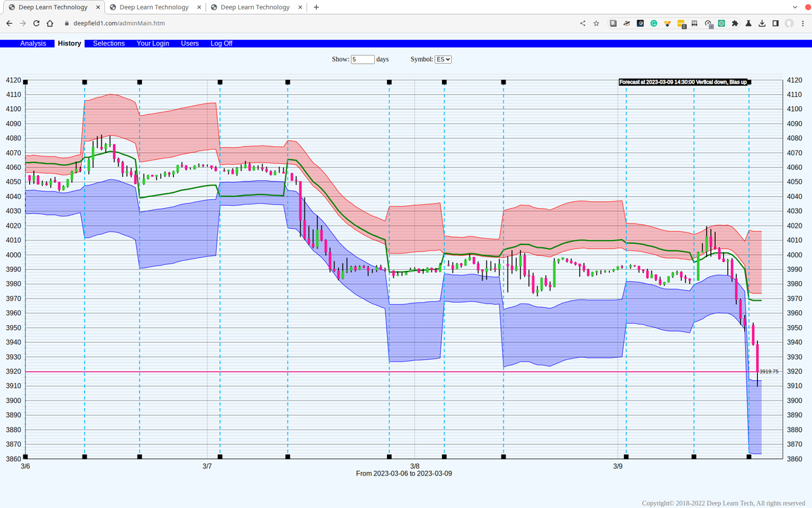Add a new browser tab
Screen dimensions: 812x508
[x=316, y=7]
